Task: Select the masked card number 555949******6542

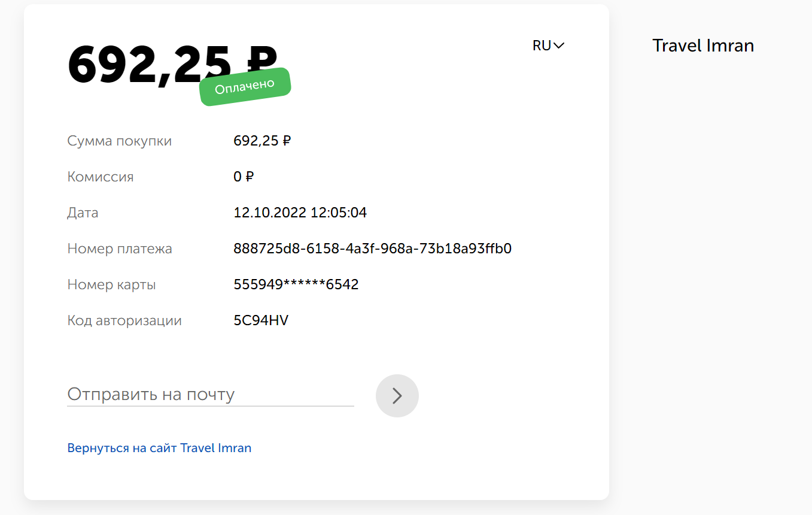Action: 296,284
